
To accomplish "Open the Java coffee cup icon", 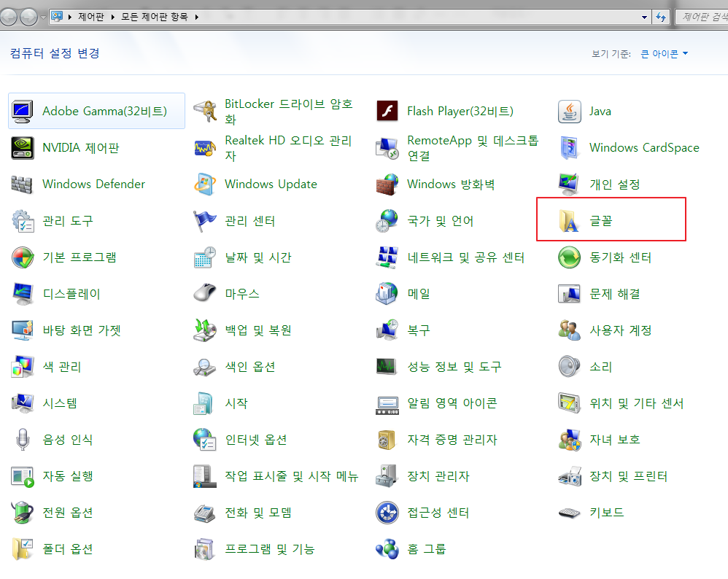I will coord(570,112).
